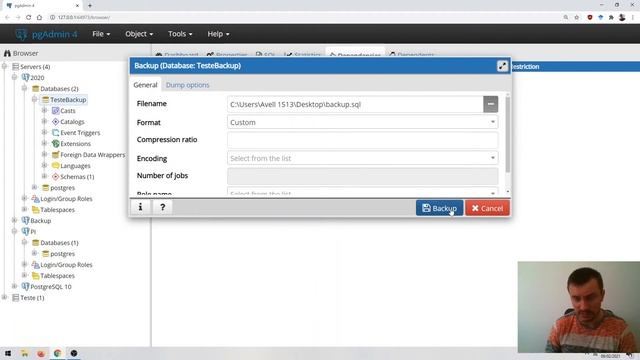Bookmark this page with the star icon
Image resolution: width=640 pixels, height=360 pixels.
[x=576, y=17]
